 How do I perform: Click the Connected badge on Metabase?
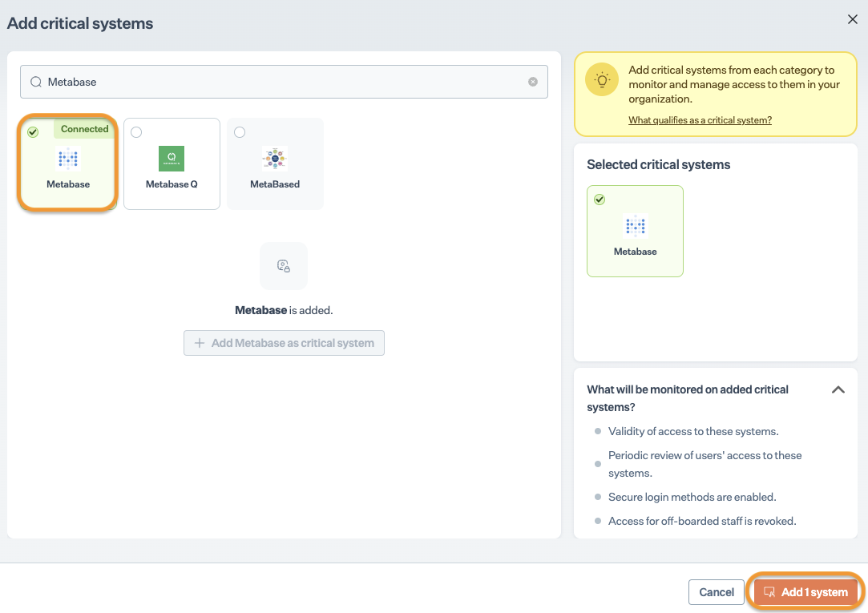(x=85, y=129)
